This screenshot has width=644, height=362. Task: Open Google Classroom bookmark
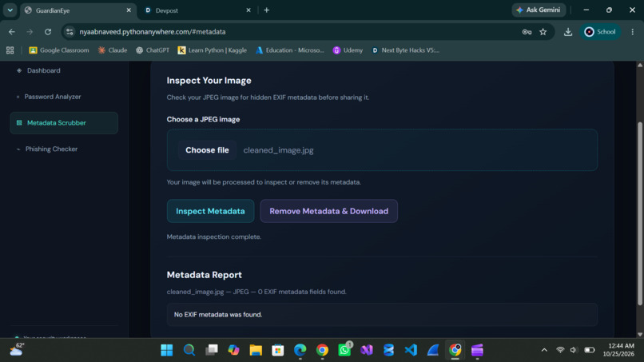click(59, 50)
